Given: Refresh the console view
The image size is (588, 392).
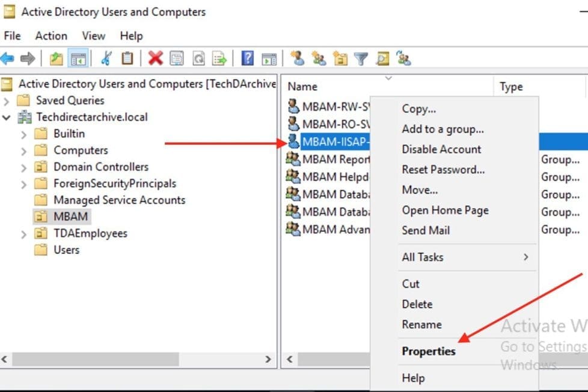Looking at the screenshot, I should [x=198, y=58].
